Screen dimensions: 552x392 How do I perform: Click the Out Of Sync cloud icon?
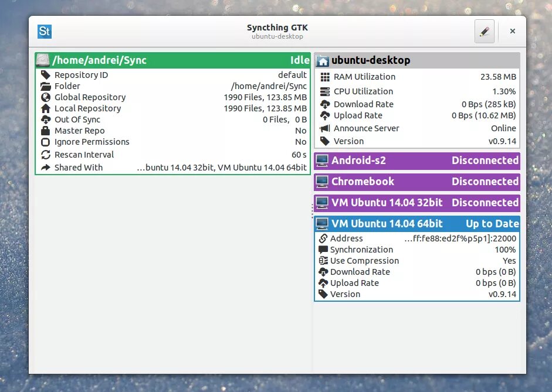coord(45,120)
